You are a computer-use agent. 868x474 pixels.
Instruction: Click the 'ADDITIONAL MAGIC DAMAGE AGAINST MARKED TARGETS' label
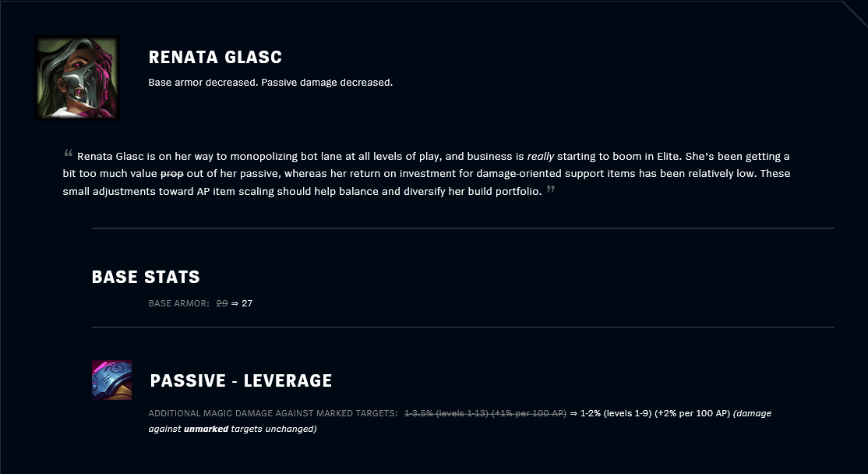click(x=273, y=413)
